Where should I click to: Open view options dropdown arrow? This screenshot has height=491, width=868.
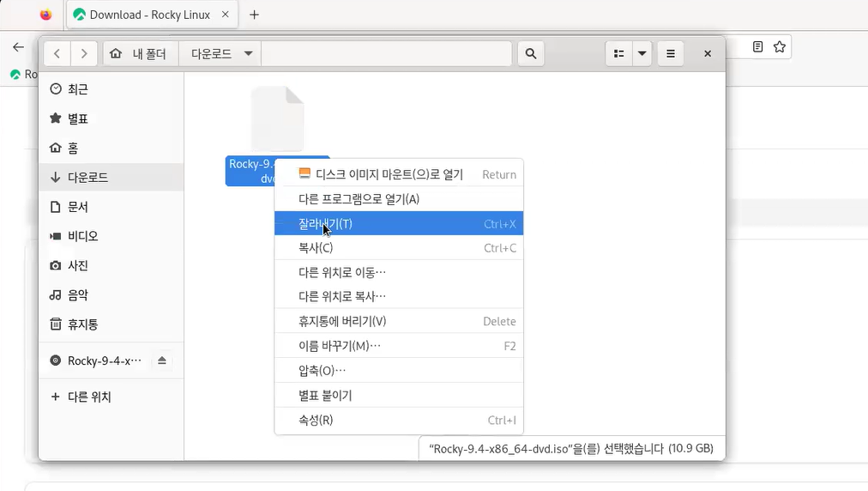click(x=642, y=54)
